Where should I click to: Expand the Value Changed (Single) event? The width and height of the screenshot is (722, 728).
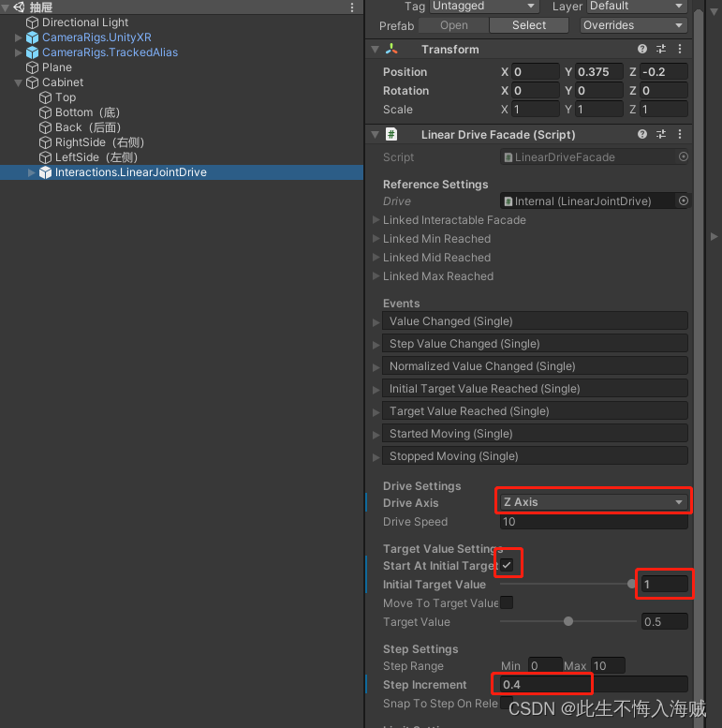[376, 322]
